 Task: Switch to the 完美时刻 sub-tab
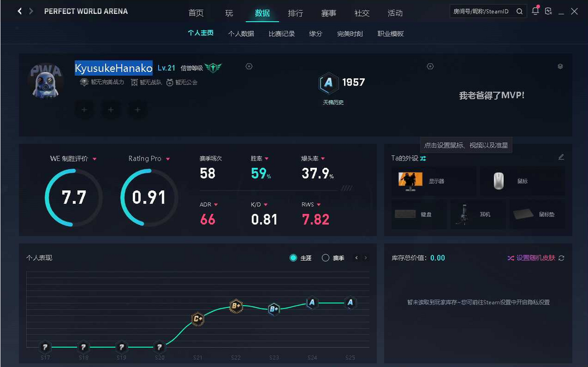(x=350, y=33)
